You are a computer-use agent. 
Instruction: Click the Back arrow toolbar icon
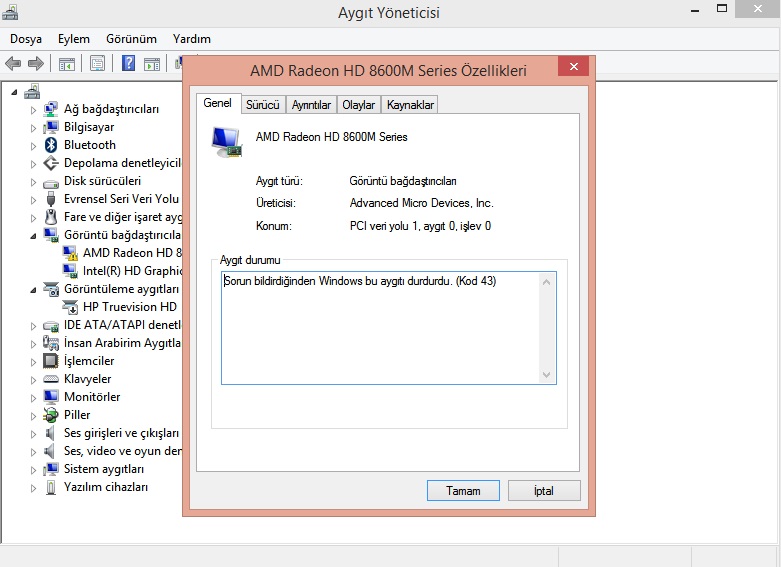click(x=12, y=63)
